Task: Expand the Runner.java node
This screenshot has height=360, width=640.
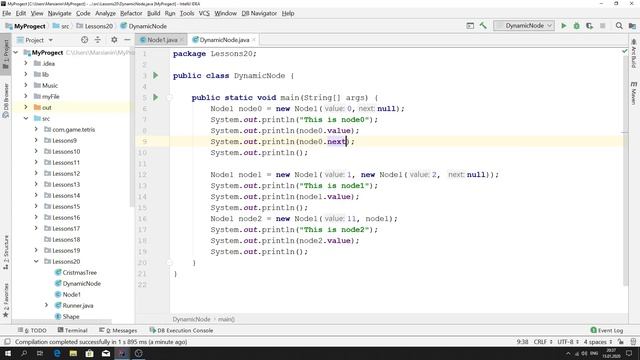Action: 46,305
